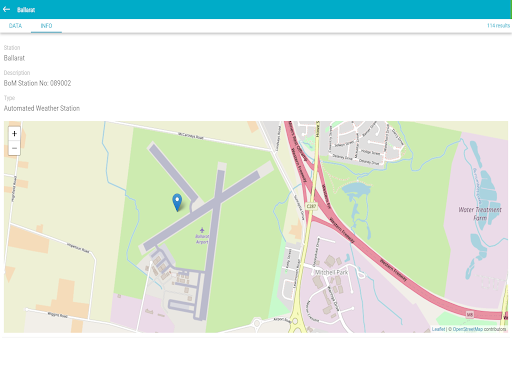Select the INFO tab
This screenshot has height=384, width=512.
pyautogui.click(x=46, y=26)
